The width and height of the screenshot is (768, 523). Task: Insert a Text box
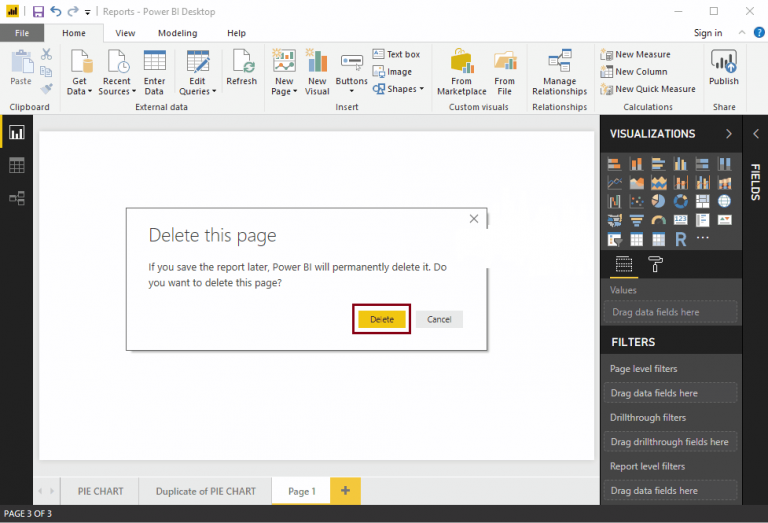(396, 54)
